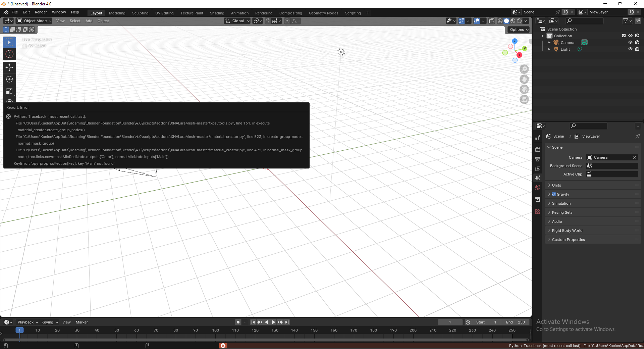
Task: Activate the Scale tool
Action: pos(9,91)
